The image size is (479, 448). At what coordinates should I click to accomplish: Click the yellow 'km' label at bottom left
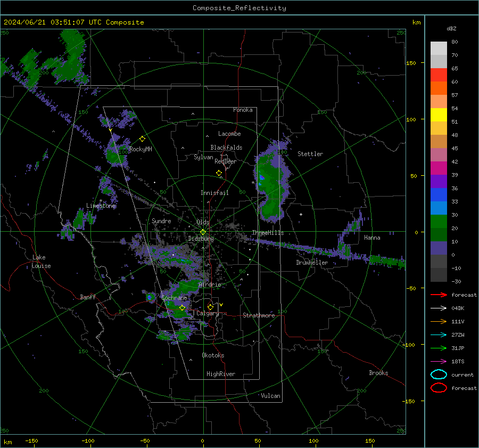tap(7, 442)
